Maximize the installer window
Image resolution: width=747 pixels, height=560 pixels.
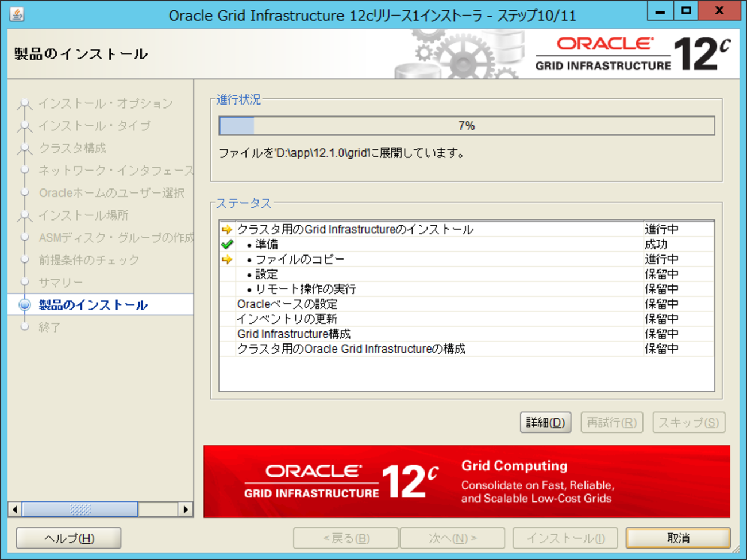(x=686, y=11)
